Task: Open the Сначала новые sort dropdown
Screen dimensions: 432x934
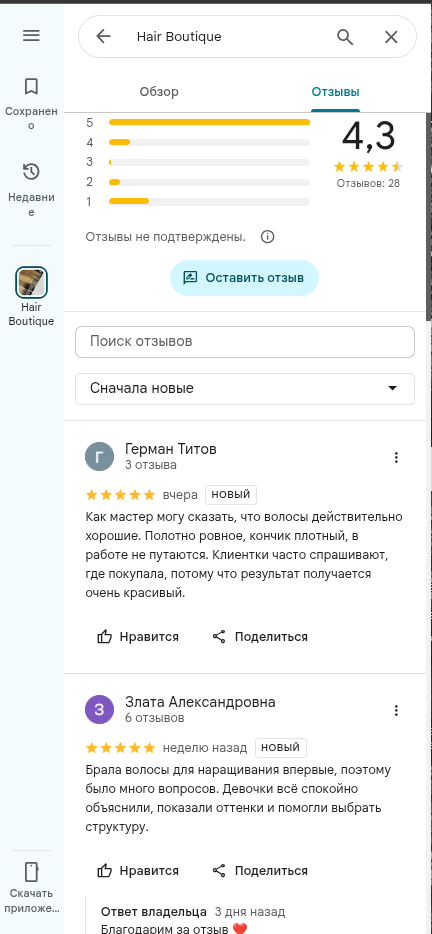Action: pyautogui.click(x=245, y=388)
